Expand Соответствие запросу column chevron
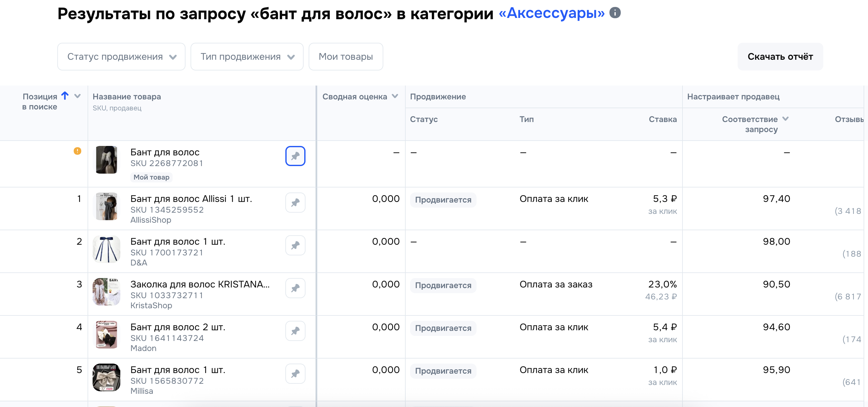 (x=785, y=119)
